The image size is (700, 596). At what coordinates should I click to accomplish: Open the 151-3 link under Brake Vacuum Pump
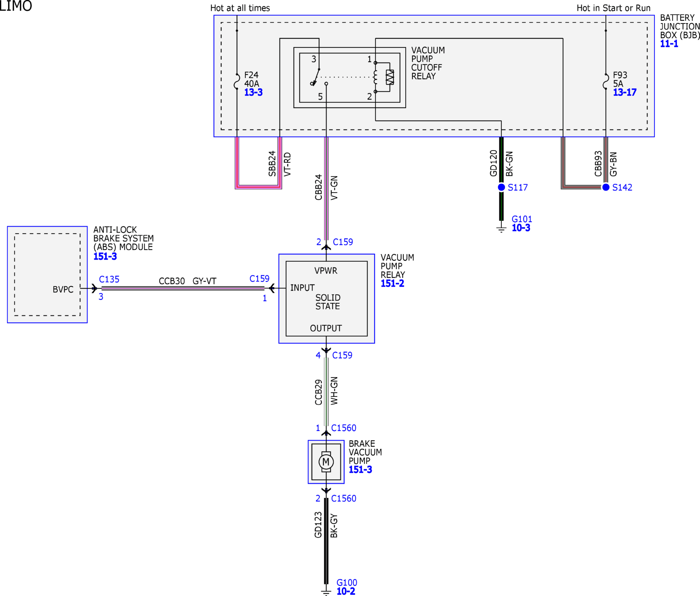click(361, 470)
